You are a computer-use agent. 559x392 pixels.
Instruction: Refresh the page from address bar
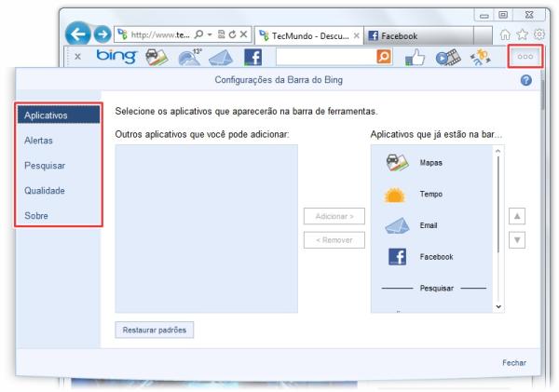(232, 34)
